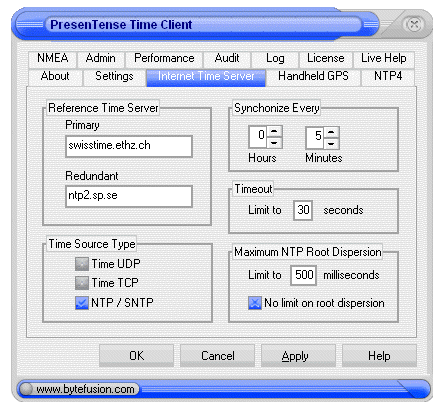The height and width of the screenshot is (416, 443).
Task: Go to the Handheld GPS tab
Action: (313, 76)
